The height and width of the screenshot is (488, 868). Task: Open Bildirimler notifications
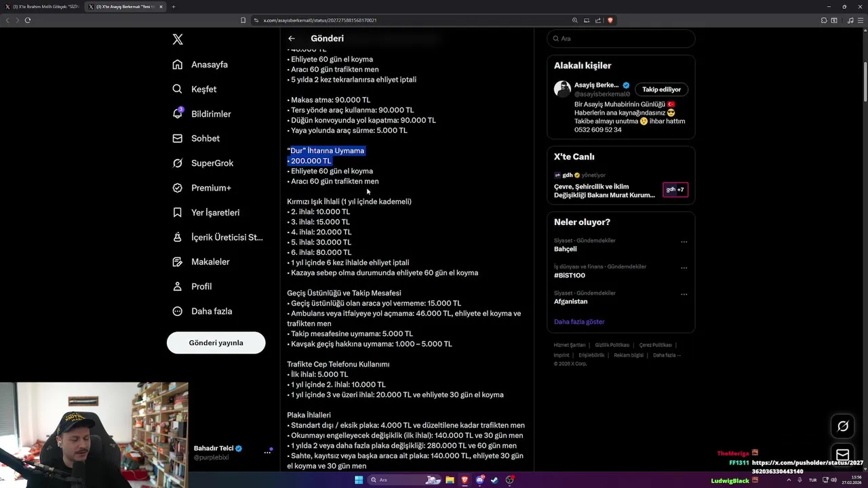[202, 114]
